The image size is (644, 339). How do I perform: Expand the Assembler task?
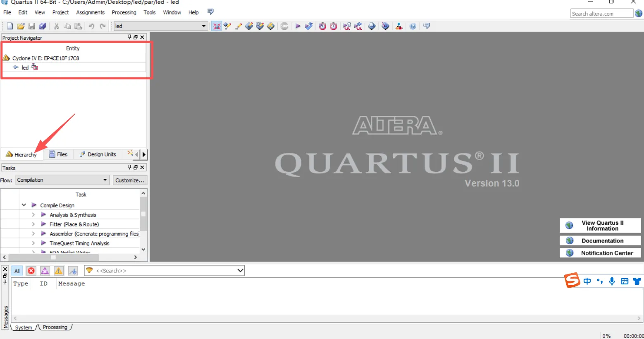click(33, 233)
